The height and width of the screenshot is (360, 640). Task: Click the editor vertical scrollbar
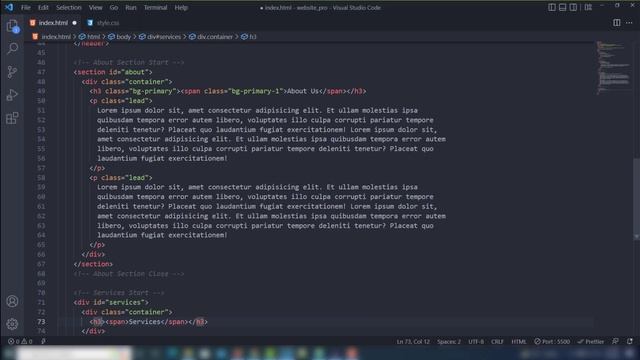[636, 198]
